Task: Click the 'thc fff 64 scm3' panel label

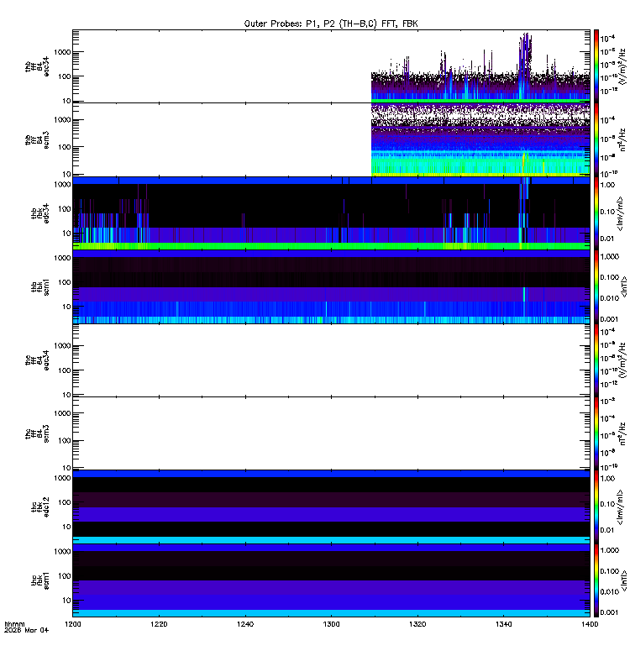Action: (37, 433)
